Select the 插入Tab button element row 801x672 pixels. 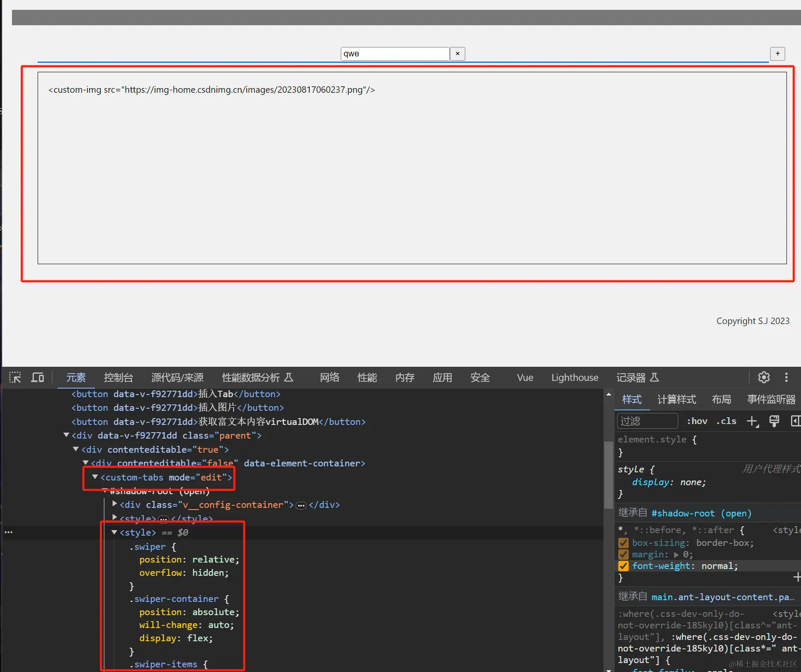coord(176,394)
